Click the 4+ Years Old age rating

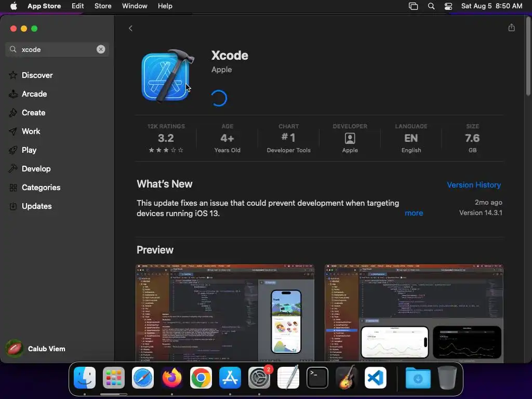[228, 138]
